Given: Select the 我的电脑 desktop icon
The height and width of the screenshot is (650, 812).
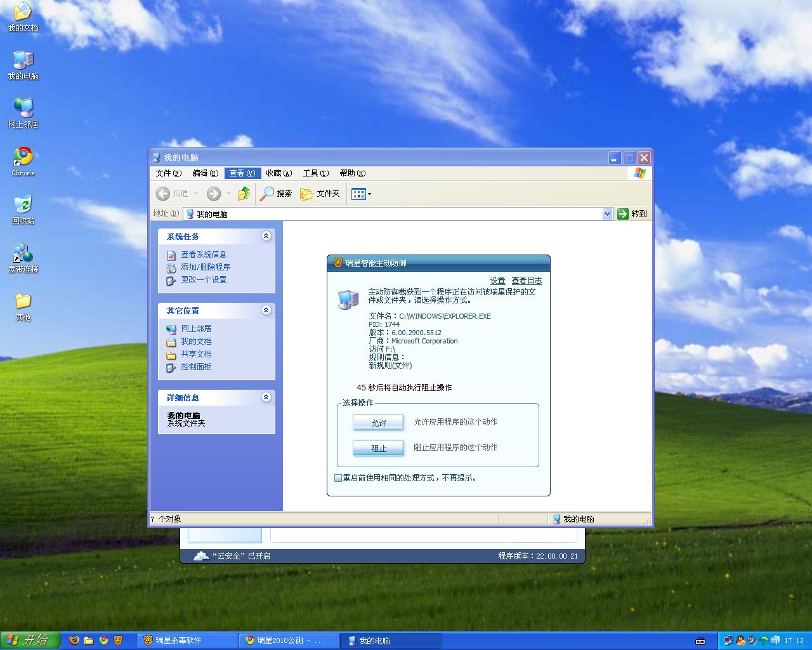Looking at the screenshot, I should tap(23, 65).
